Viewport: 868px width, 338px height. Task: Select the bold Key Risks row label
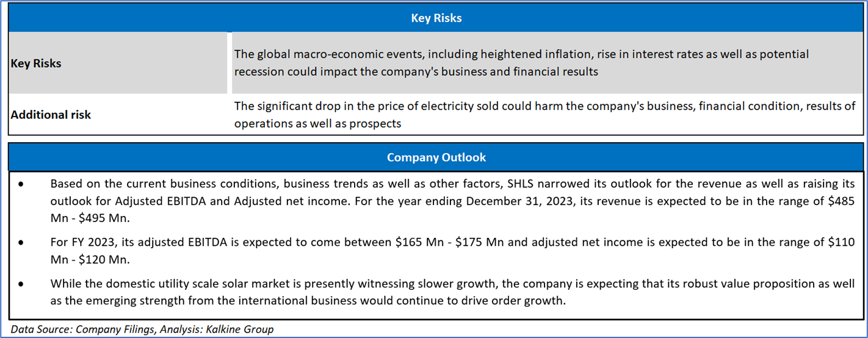click(x=36, y=63)
